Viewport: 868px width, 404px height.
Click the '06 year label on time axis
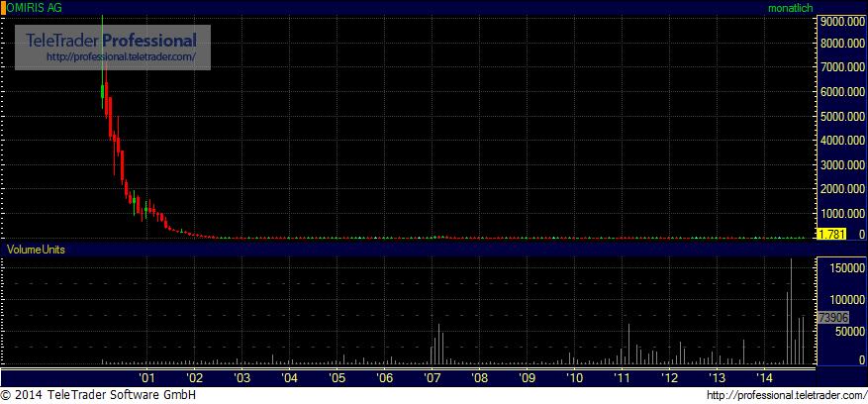(384, 378)
